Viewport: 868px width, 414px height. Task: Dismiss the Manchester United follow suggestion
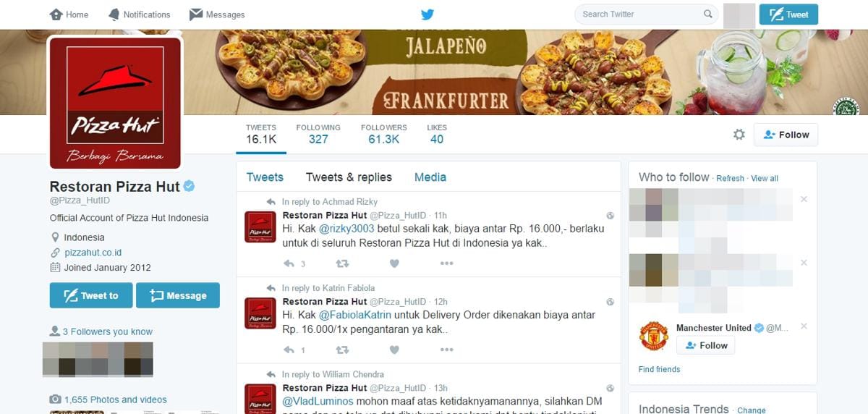pyautogui.click(x=804, y=328)
